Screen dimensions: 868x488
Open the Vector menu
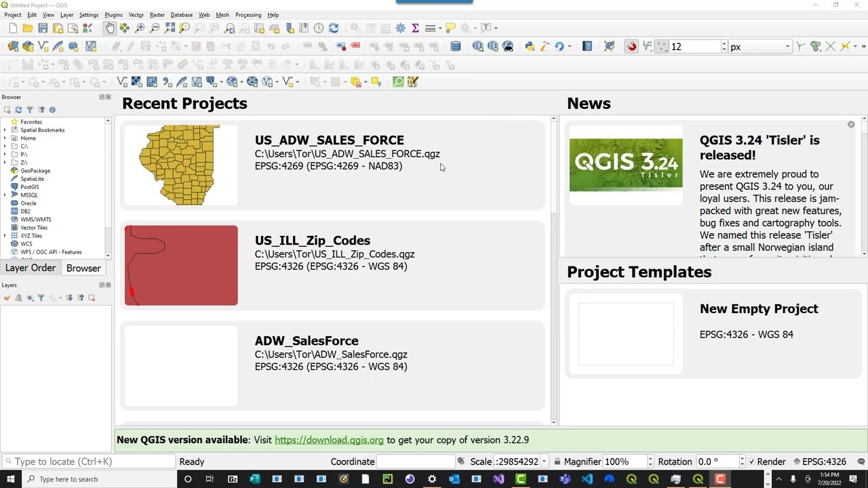click(136, 15)
